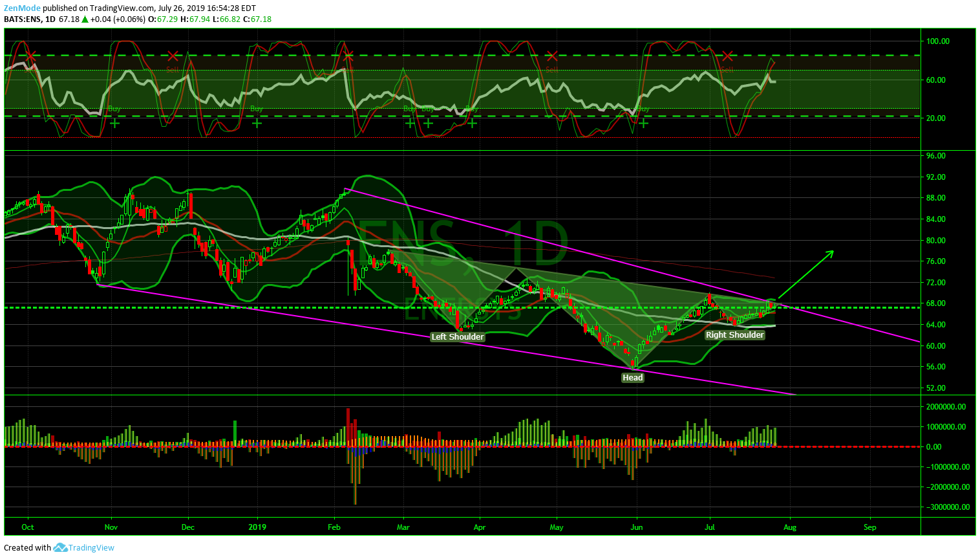Click the green up-arrow price change indicator

coord(85,19)
